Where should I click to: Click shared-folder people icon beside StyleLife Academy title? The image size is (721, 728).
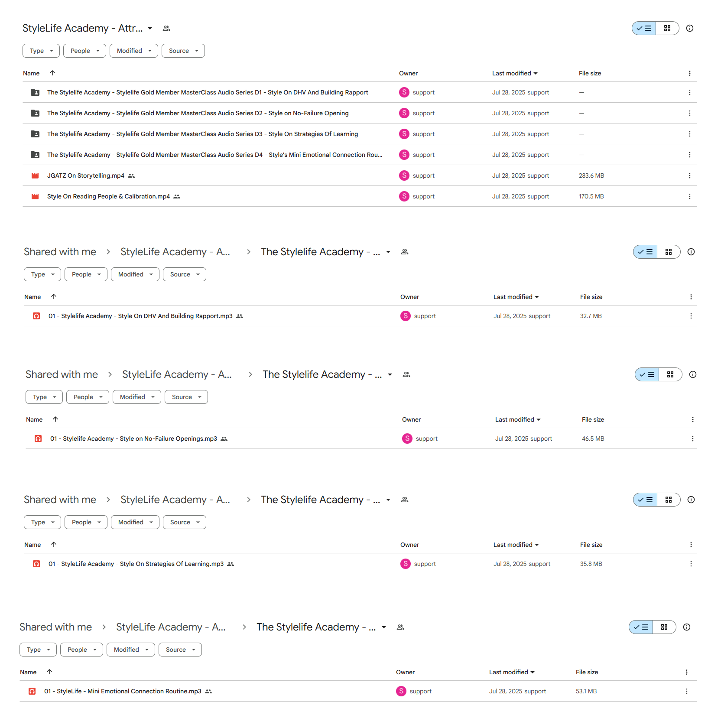(166, 28)
